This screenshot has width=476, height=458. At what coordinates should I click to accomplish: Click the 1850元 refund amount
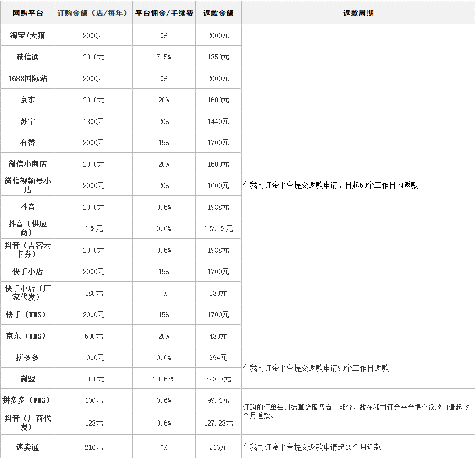(x=218, y=57)
